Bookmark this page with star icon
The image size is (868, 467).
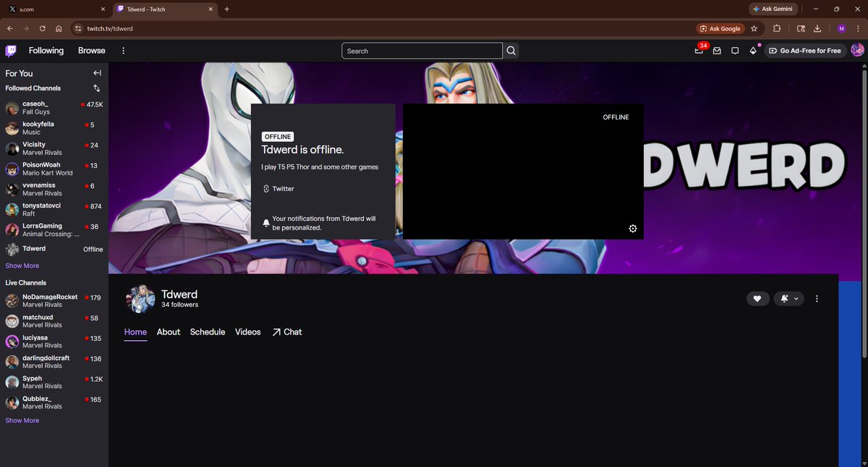coord(754,28)
